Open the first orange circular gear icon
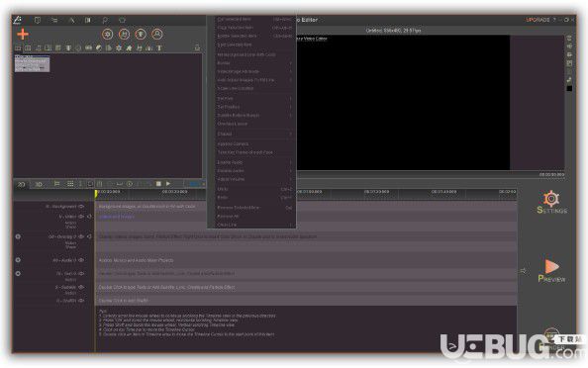 click(x=108, y=34)
